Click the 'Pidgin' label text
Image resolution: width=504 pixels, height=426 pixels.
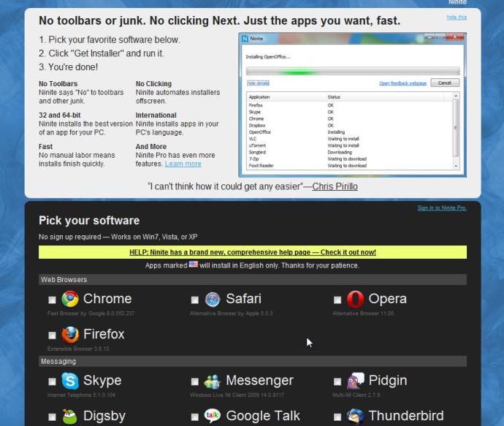tap(388, 381)
